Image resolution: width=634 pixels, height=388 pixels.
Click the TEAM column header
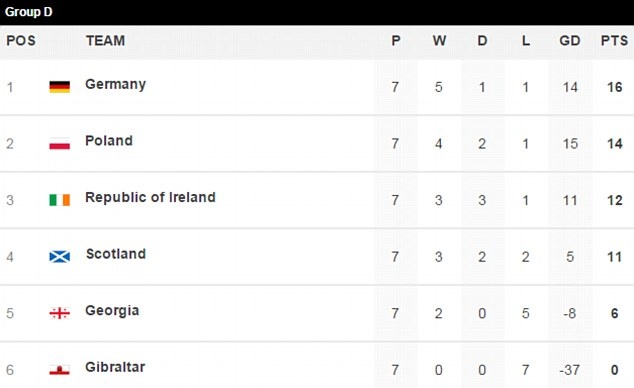tap(105, 40)
